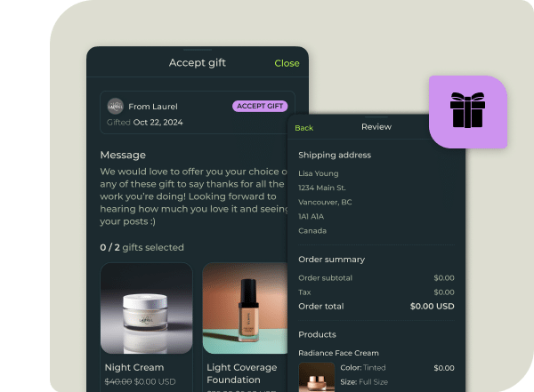The width and height of the screenshot is (534, 392).
Task: Tap the drag handle above Review
Action: [x=376, y=116]
